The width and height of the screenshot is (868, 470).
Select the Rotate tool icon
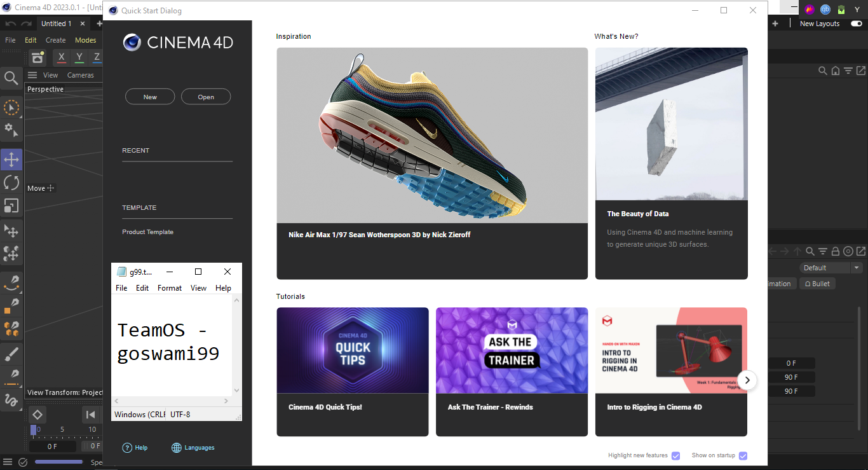pyautogui.click(x=11, y=183)
